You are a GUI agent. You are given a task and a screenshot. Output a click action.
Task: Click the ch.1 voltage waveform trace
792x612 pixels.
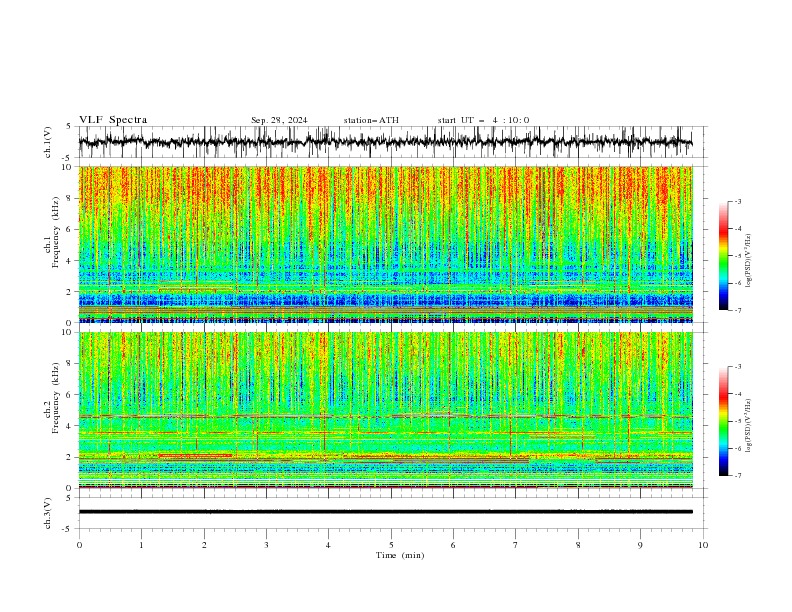point(385,142)
